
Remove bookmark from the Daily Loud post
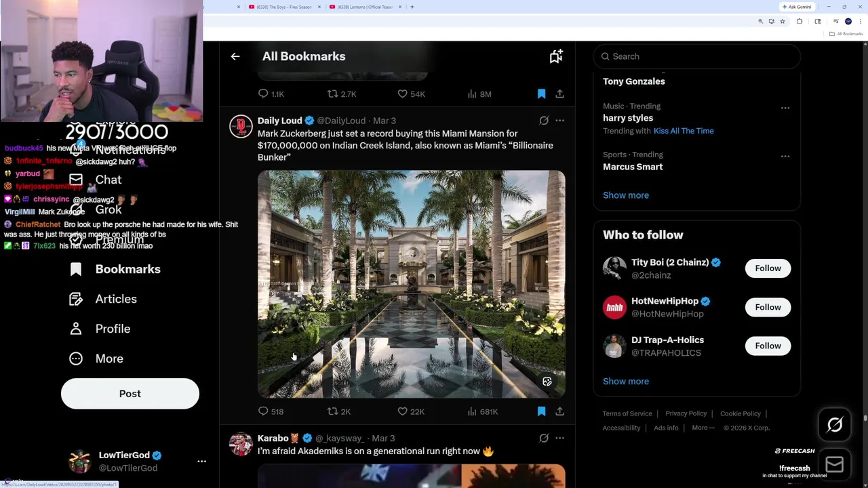click(541, 411)
